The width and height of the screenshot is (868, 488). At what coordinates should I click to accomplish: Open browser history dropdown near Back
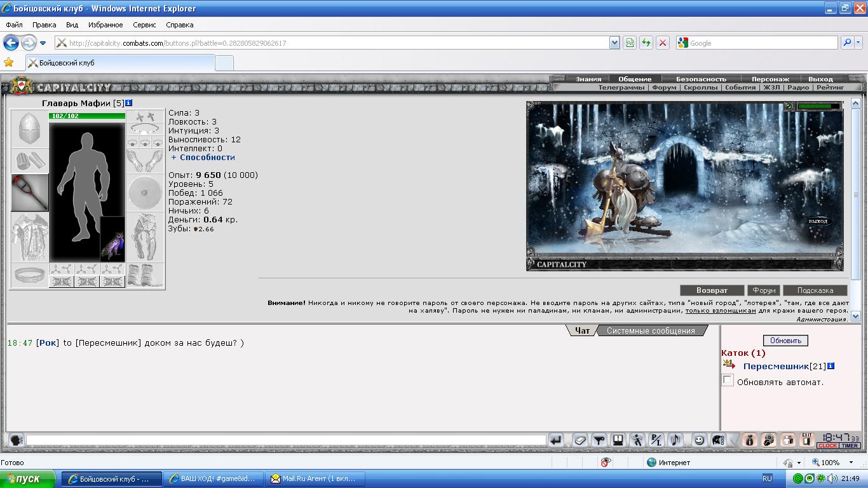pyautogui.click(x=43, y=43)
